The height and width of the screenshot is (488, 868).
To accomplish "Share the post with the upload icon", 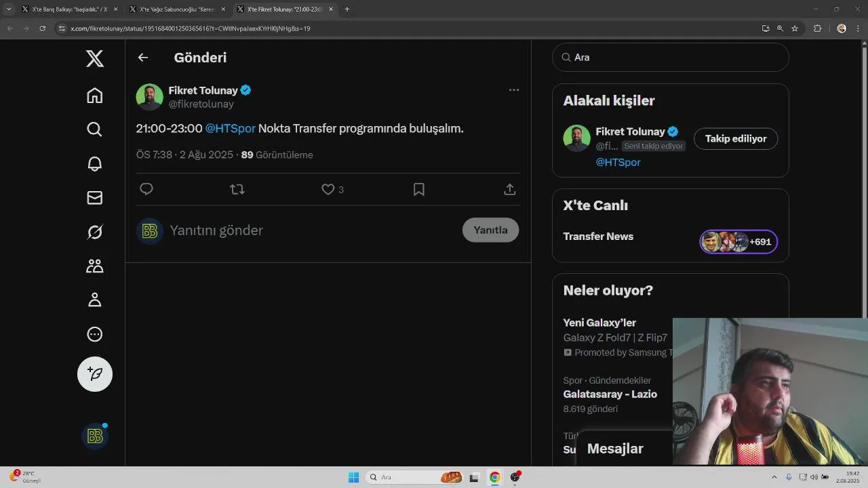I will point(510,190).
